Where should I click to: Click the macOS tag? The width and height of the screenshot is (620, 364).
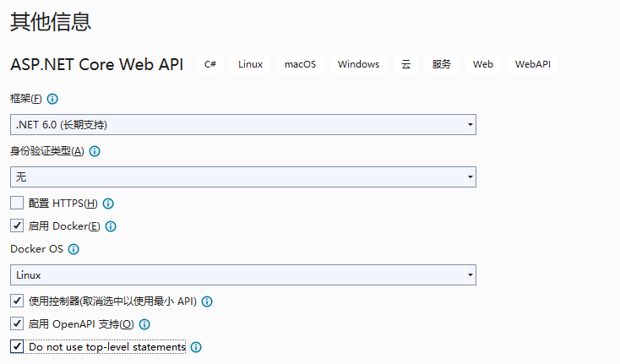(300, 64)
